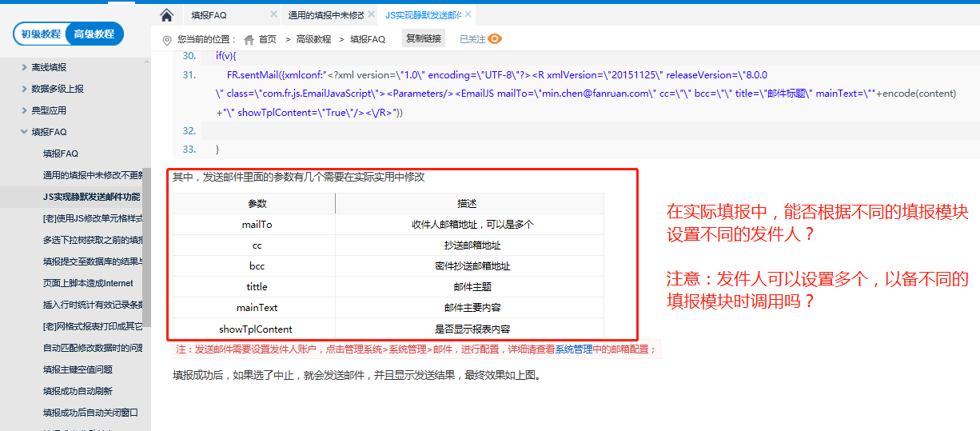This screenshot has height=431, width=980.
Task: Click code line number 31
Action: (189, 74)
